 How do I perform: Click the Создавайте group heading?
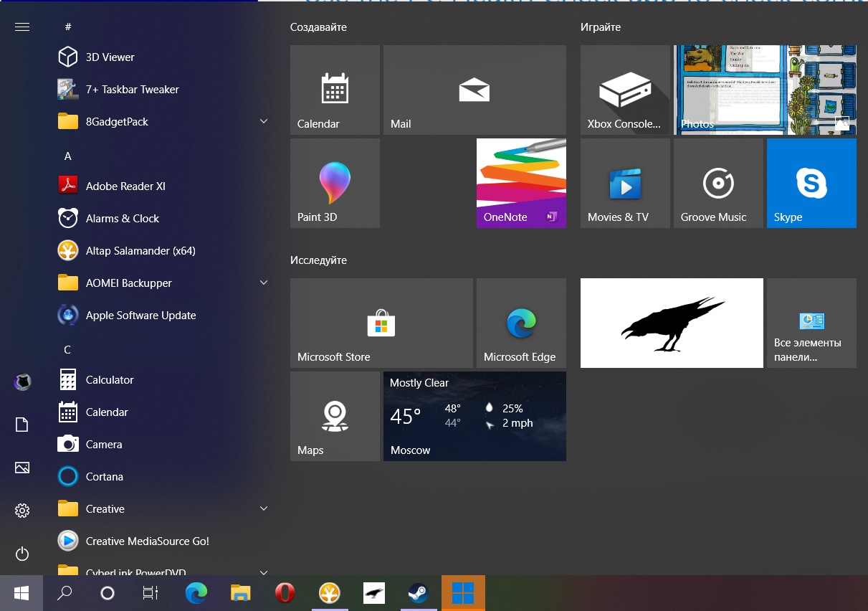(x=318, y=27)
